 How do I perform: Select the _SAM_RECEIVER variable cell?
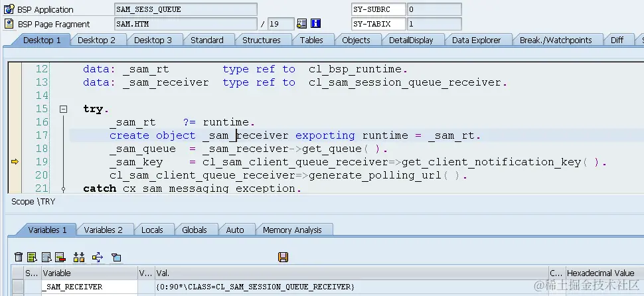click(x=89, y=287)
